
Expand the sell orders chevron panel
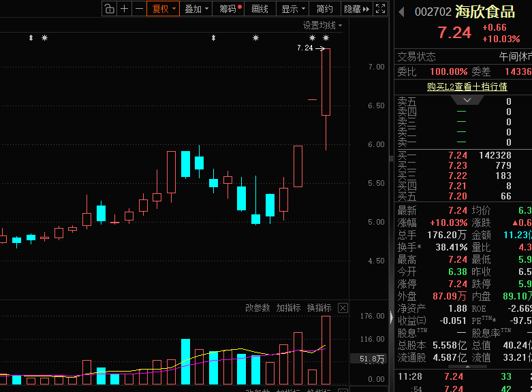[x=461, y=100]
